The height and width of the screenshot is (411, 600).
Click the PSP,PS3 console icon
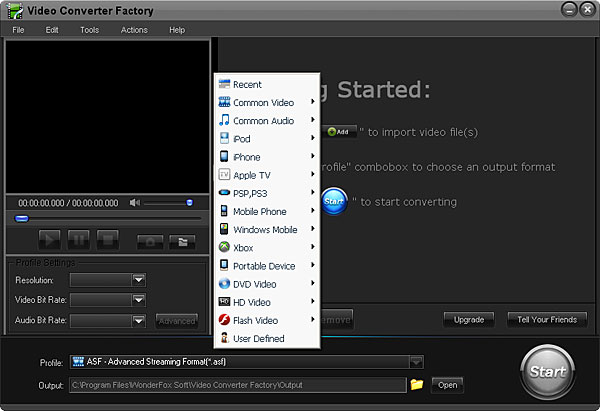coord(224,192)
